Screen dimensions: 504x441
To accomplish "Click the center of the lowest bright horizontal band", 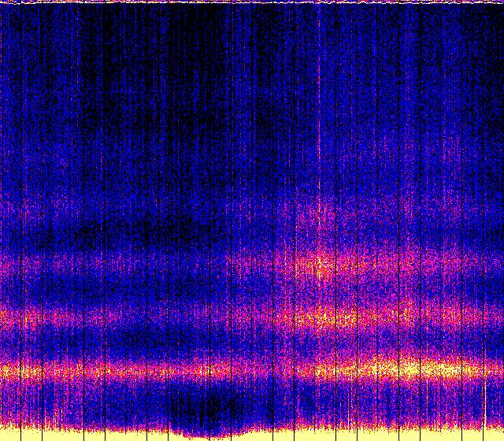I will [252, 369].
